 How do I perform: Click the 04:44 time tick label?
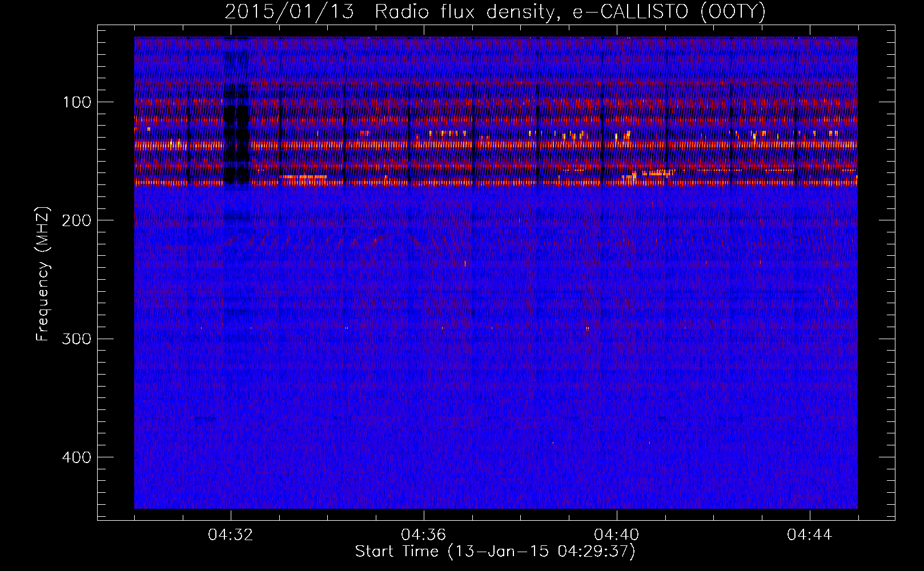pyautogui.click(x=810, y=535)
